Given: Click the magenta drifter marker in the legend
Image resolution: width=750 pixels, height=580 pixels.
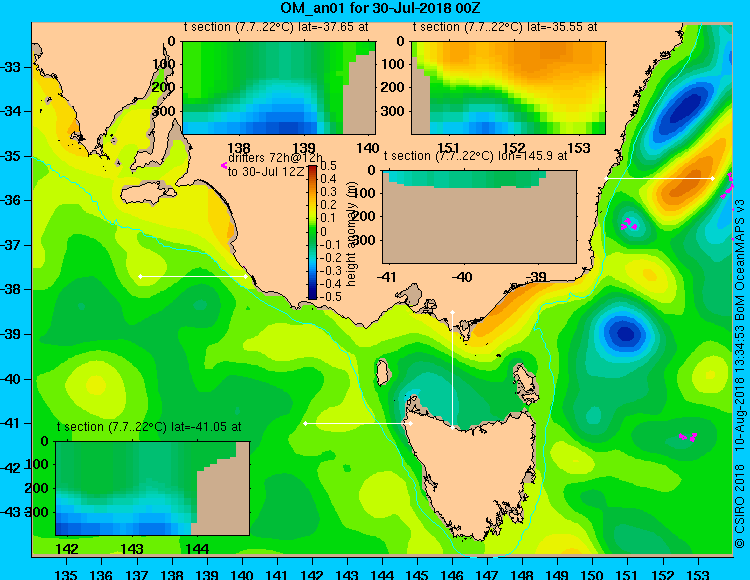Looking at the screenshot, I should (x=223, y=165).
